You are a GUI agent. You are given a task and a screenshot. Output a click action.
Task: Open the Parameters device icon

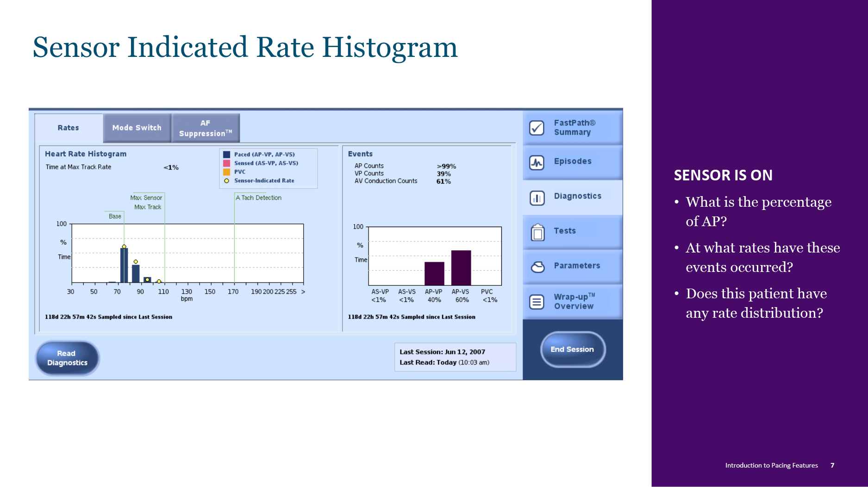(537, 267)
